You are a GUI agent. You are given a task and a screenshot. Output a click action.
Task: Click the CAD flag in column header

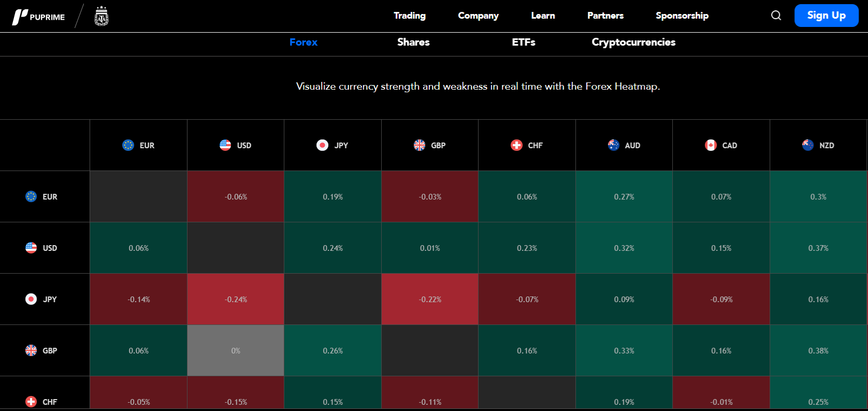pos(711,145)
